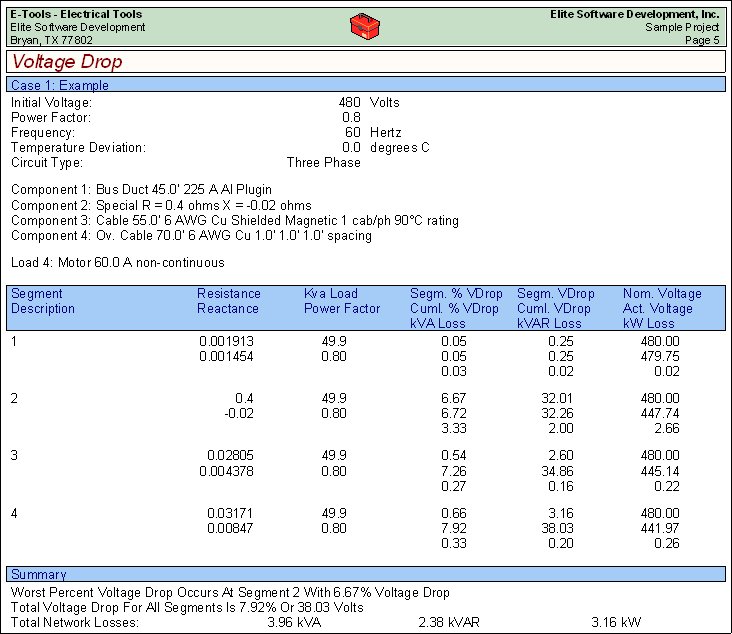732x634 pixels.
Task: Click segment 3 resistance 0.02805
Action: click(x=231, y=455)
